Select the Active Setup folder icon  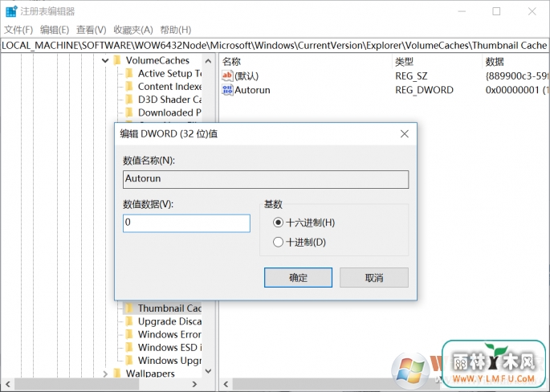click(129, 73)
